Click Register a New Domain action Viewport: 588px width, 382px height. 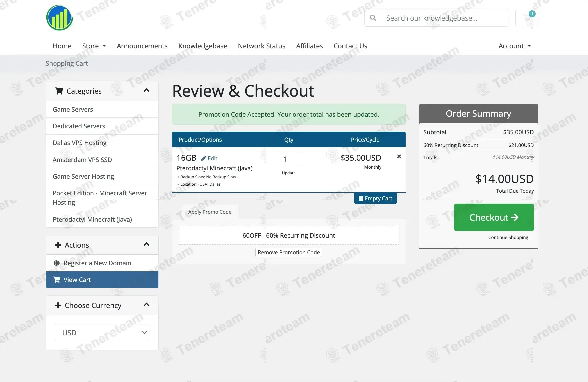102,263
